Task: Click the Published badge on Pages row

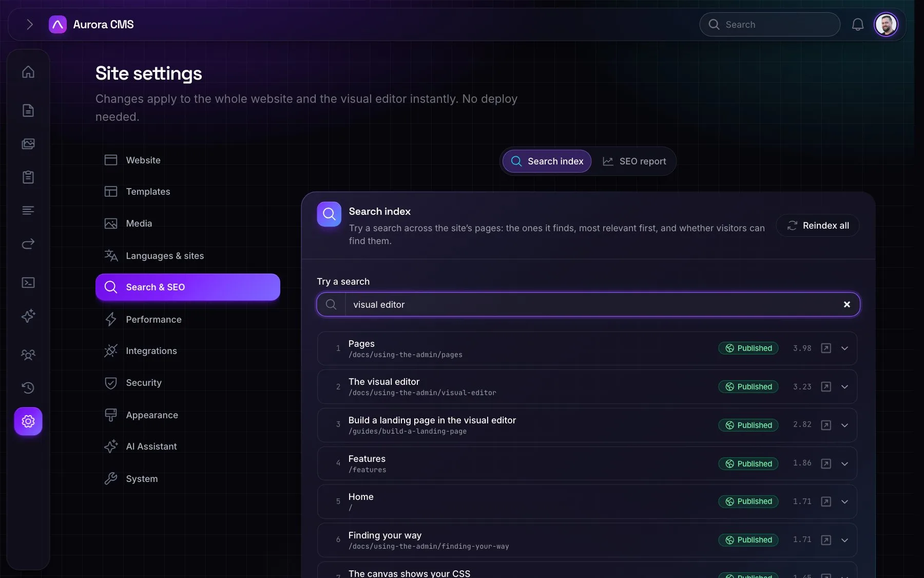Action: click(748, 348)
